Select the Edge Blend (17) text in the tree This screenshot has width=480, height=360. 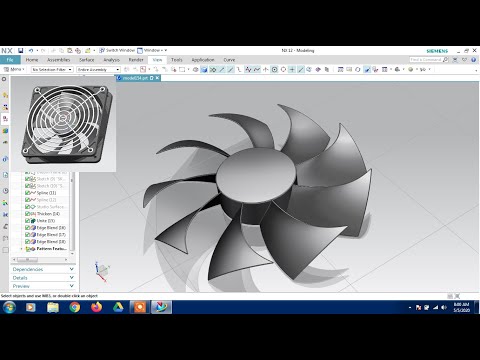(x=51, y=235)
